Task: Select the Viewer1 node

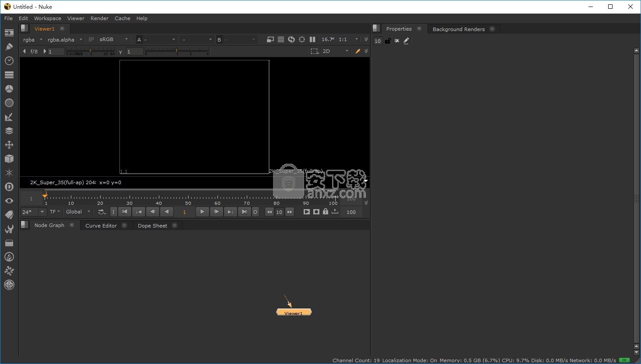Action: [294, 312]
